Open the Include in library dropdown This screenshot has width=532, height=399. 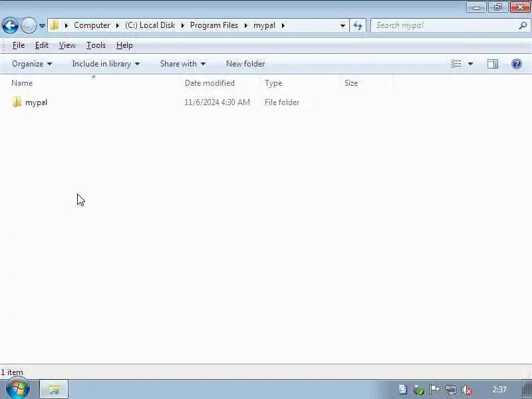coord(106,64)
